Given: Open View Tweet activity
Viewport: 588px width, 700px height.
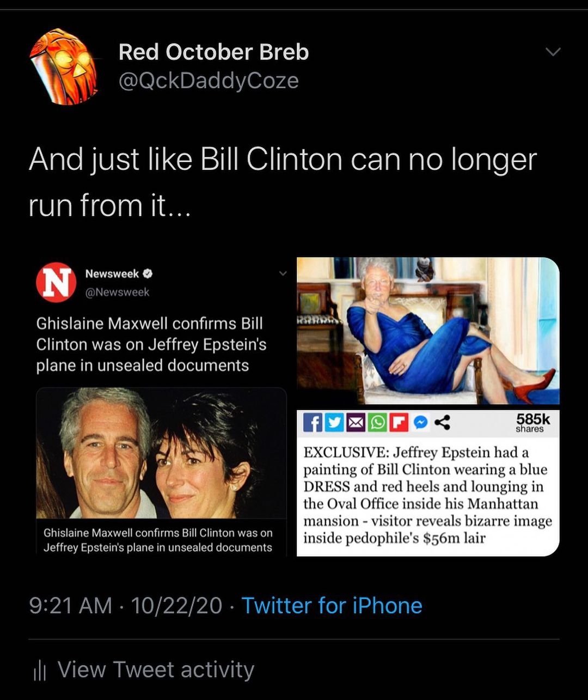Looking at the screenshot, I should [x=156, y=669].
